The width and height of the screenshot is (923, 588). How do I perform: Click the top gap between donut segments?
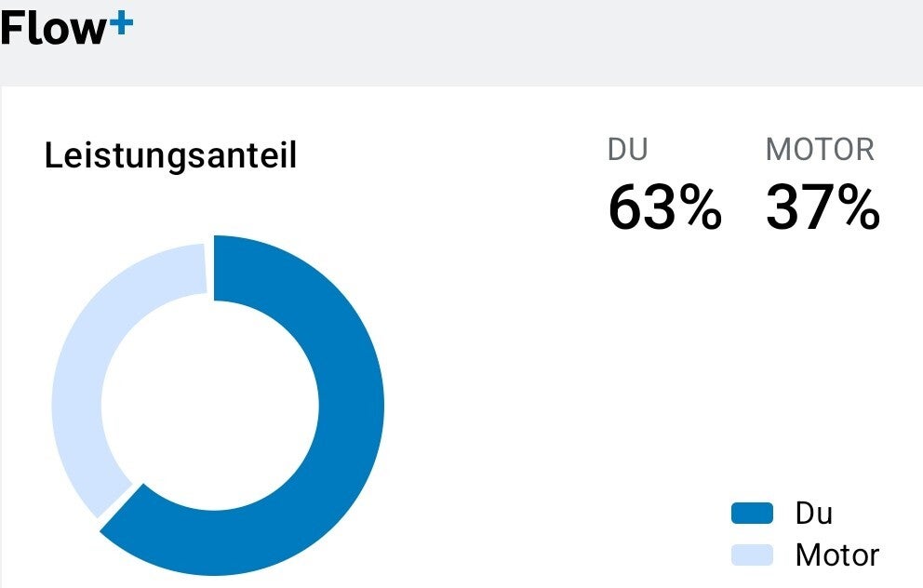(209, 270)
